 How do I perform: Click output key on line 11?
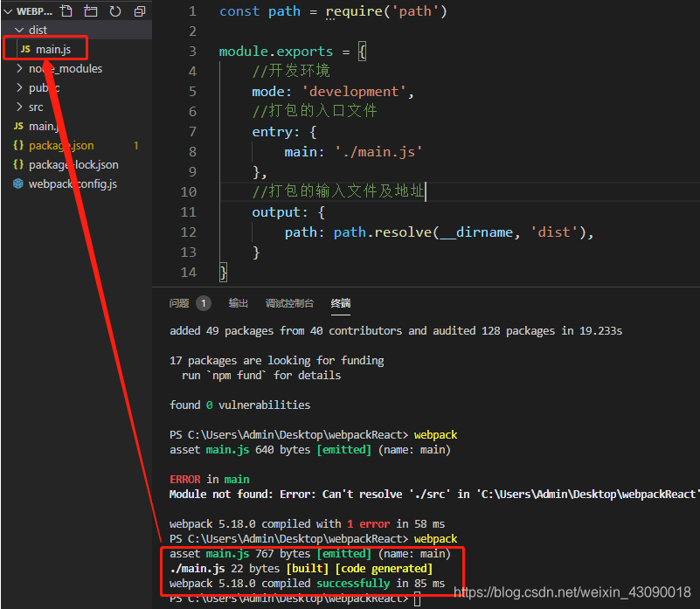(276, 212)
